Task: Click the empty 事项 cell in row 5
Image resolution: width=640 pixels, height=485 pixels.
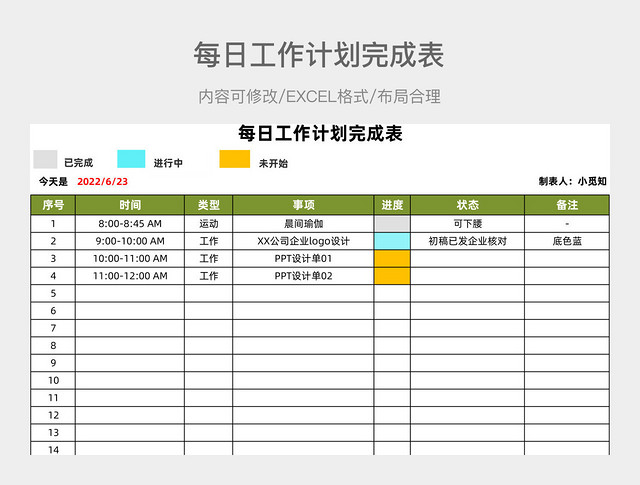Action: pos(303,294)
